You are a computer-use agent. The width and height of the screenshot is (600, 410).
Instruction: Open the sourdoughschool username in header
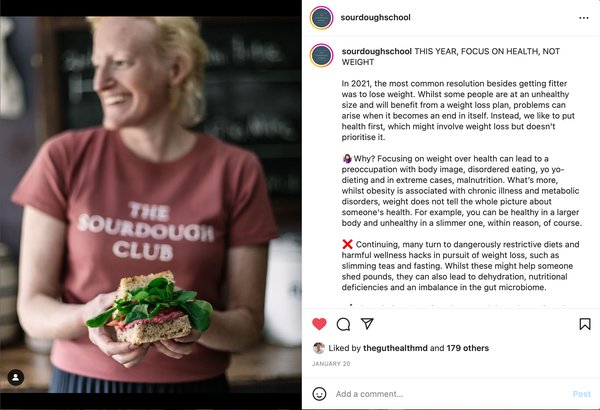[375, 17]
